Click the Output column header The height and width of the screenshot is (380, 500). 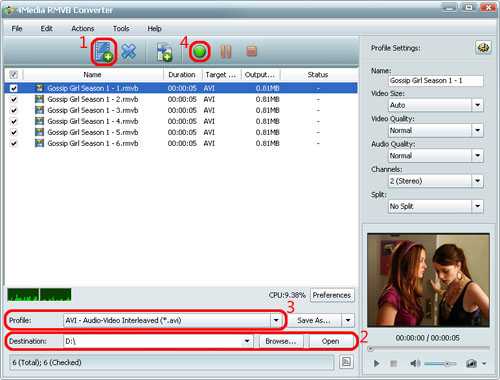pyautogui.click(x=261, y=74)
